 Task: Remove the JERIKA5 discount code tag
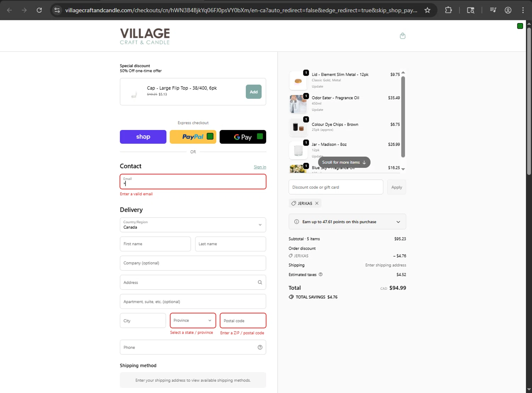(317, 203)
